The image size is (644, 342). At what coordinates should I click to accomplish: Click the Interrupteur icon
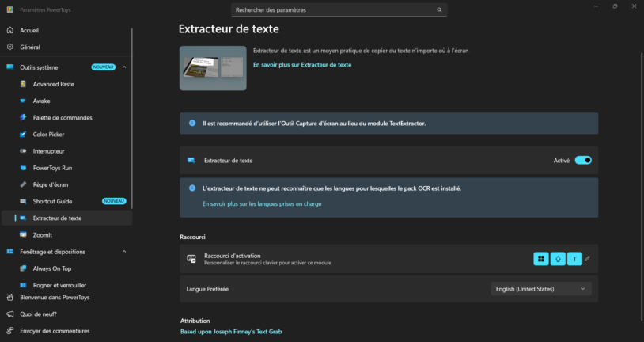pyautogui.click(x=23, y=151)
